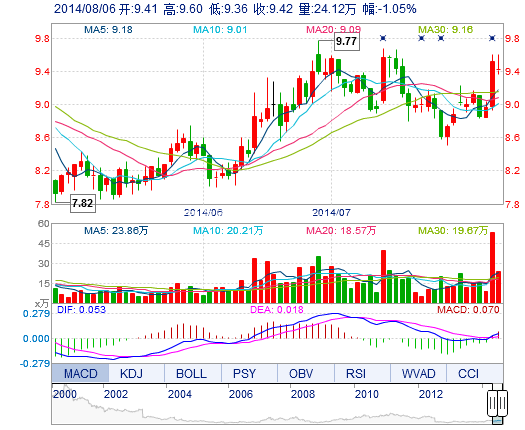Select the MACD indicator tab
The image size is (525, 430).
tap(80, 373)
